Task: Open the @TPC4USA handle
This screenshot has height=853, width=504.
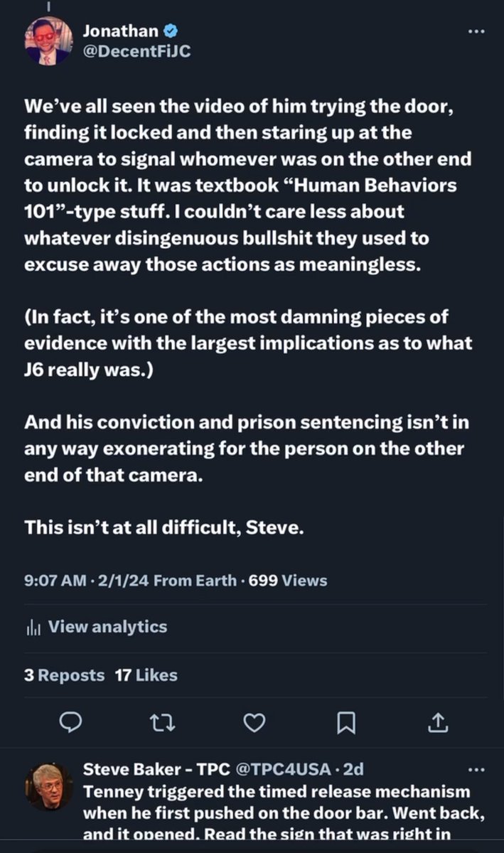Action: point(282,768)
